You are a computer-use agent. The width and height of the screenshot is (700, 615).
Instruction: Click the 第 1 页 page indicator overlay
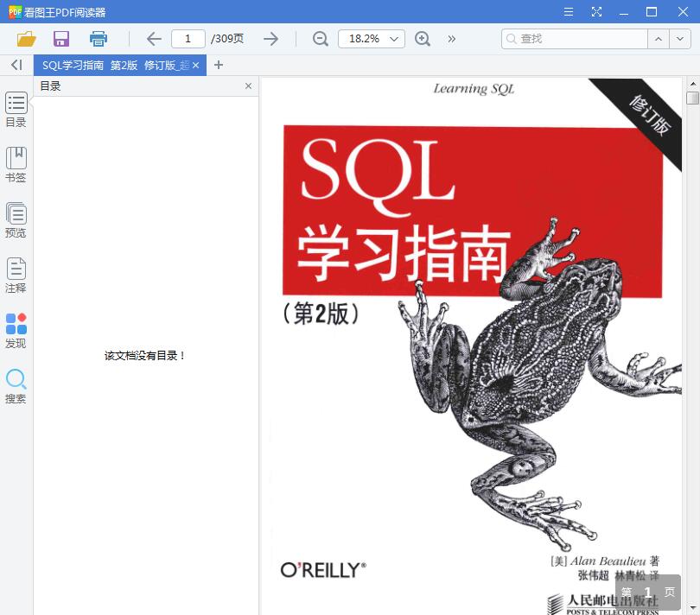(x=648, y=593)
